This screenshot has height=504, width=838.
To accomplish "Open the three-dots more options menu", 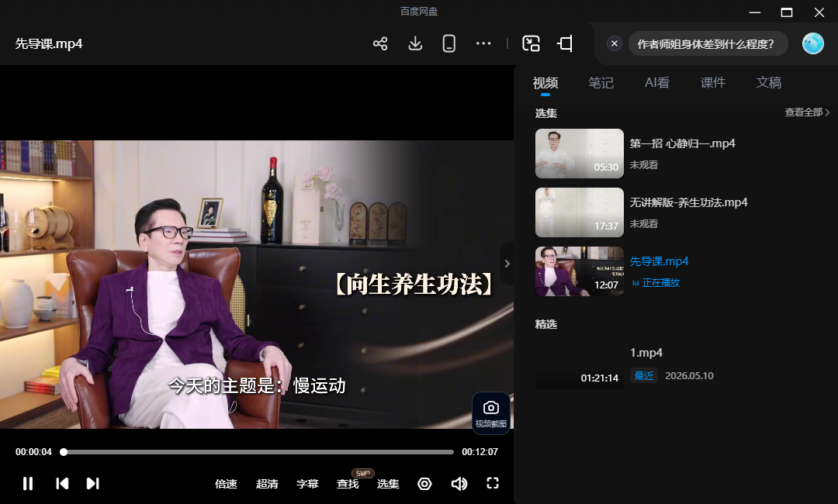I will pyautogui.click(x=483, y=43).
